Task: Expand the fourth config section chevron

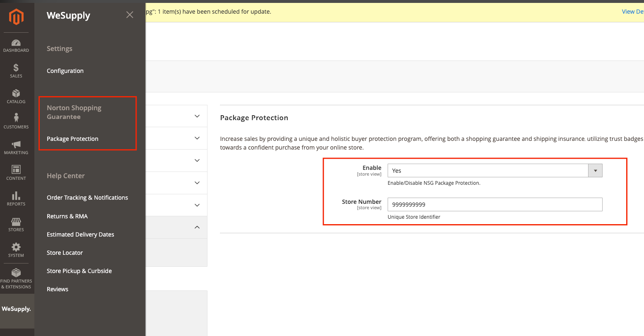Action: coord(197,183)
